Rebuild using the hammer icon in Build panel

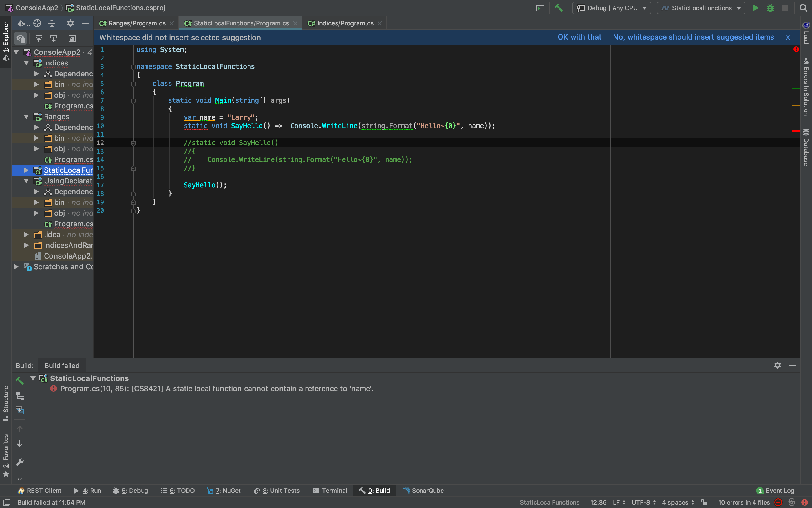pos(19,381)
